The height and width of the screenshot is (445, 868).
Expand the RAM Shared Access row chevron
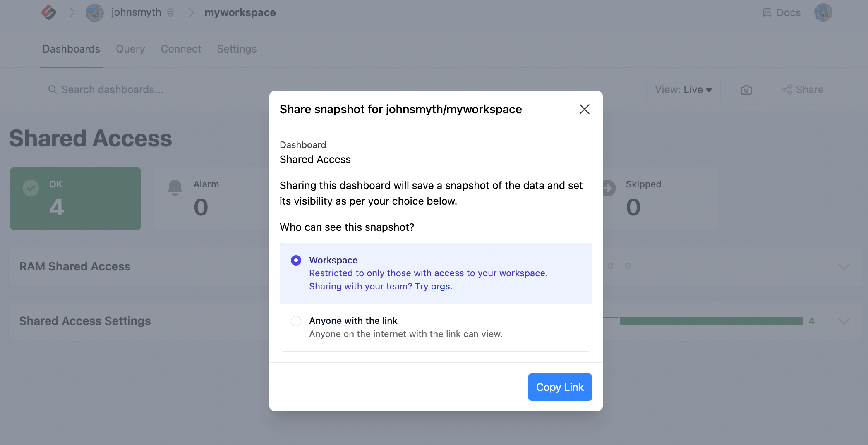844,266
